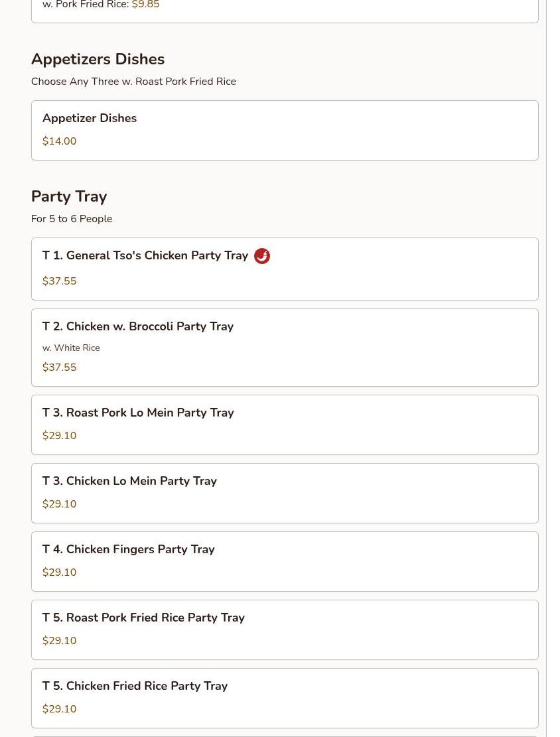560x737 pixels.
Task: Click the For 5 to 6 People subtitle
Action: 72,219
